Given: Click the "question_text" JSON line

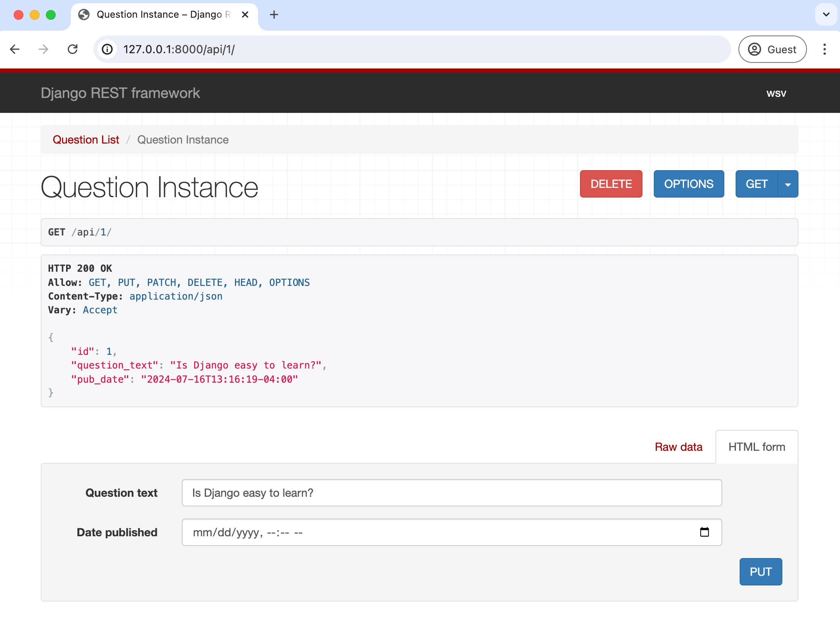Looking at the screenshot, I should point(199,365).
